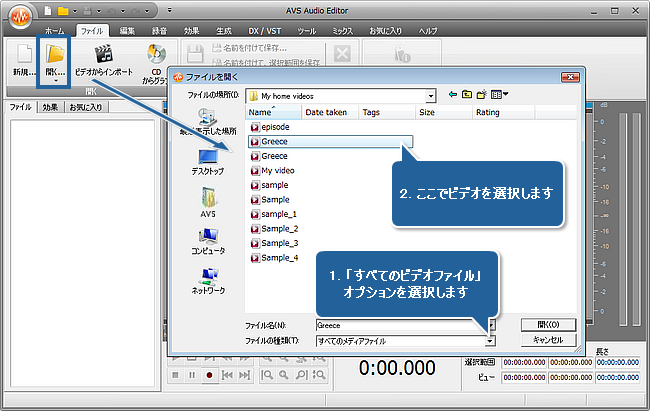Expand the dropdown arrow beside quick access folder icon
The width and height of the screenshot is (650, 411).
click(x=75, y=12)
